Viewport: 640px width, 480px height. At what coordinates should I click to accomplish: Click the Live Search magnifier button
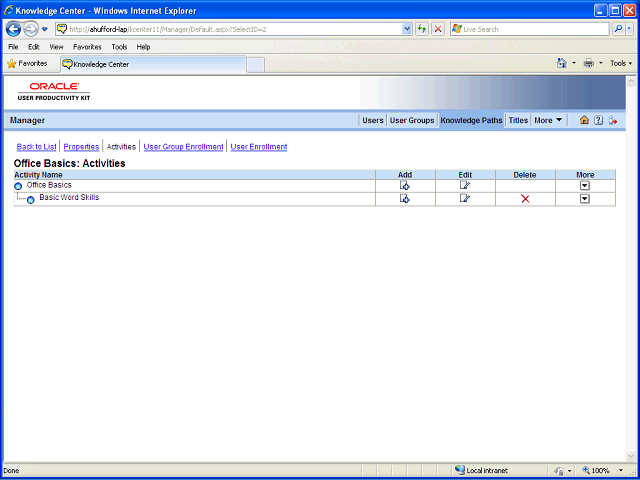619,29
